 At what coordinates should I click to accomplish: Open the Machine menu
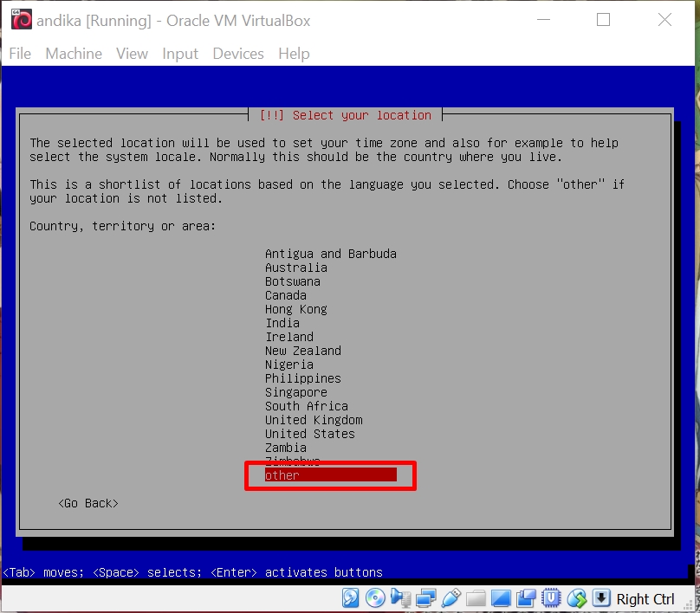74,54
